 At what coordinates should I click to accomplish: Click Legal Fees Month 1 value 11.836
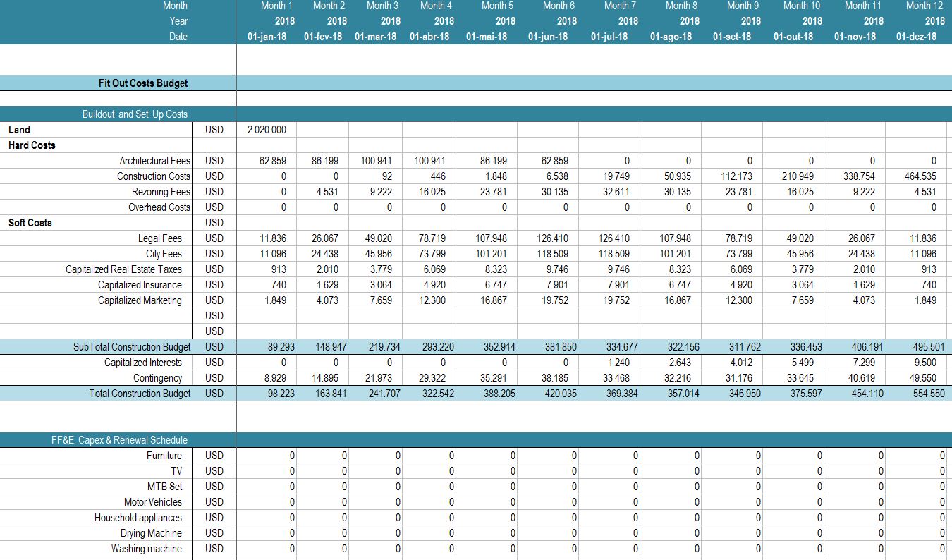[x=272, y=238]
